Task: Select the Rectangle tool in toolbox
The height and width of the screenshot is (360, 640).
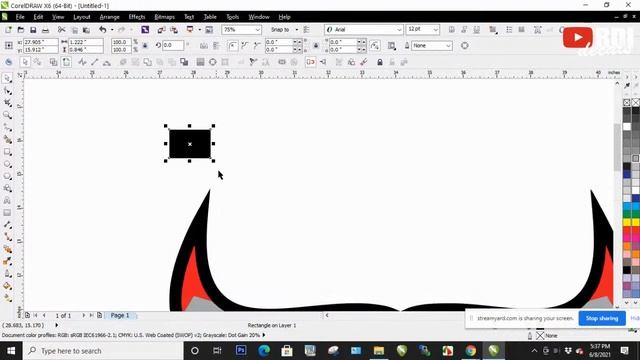Action: pyautogui.click(x=7, y=152)
